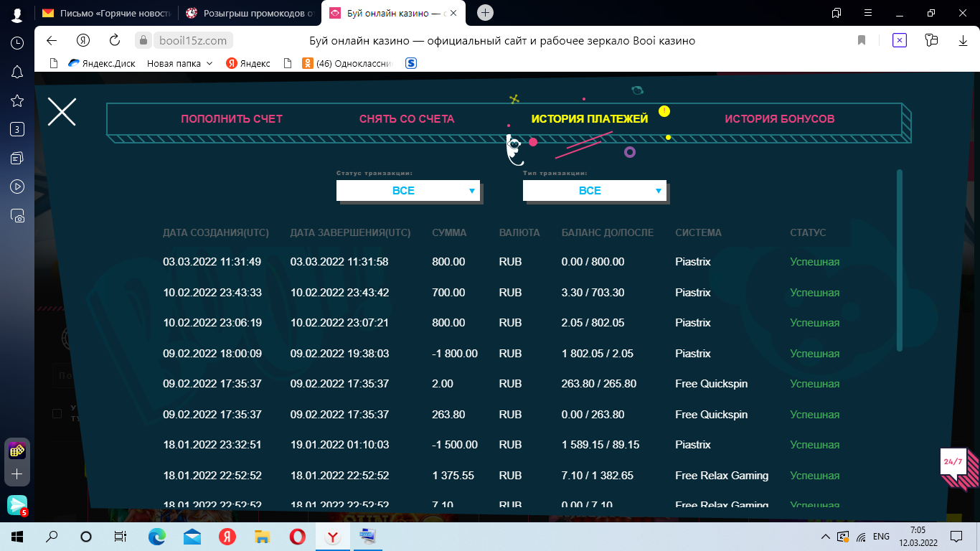
Task: Open the Одноклассники bookmark
Action: tap(348, 63)
